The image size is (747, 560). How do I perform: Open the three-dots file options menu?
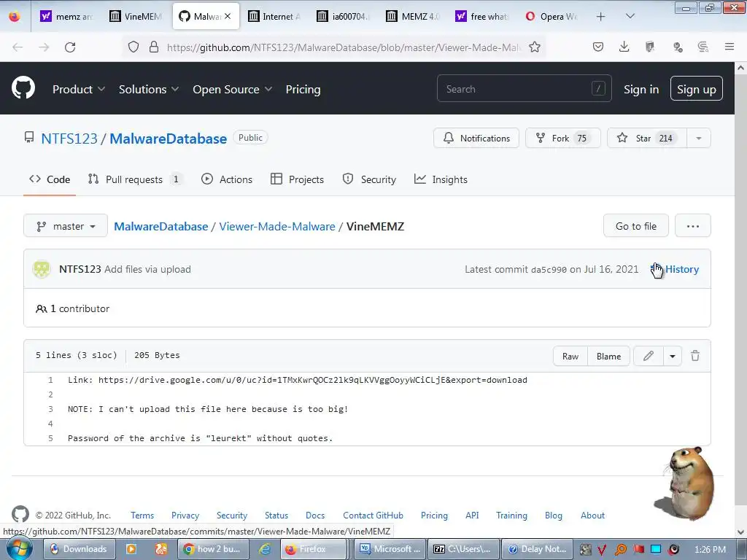(x=693, y=226)
